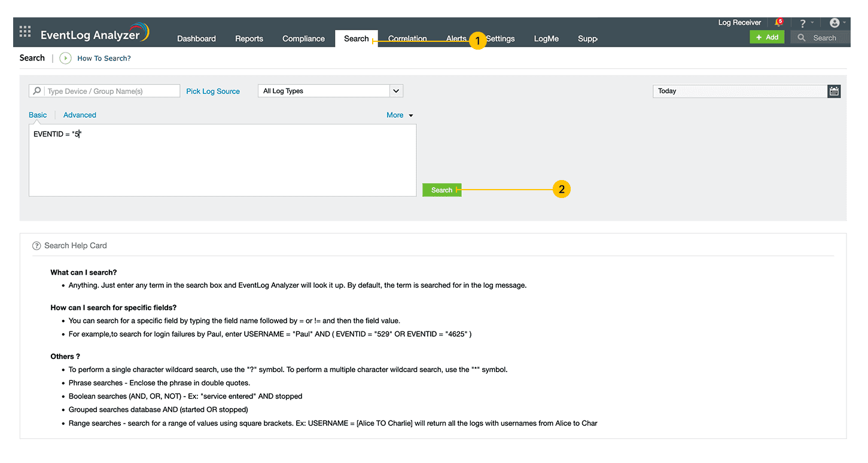Open the LogMe tab
This screenshot has width=868, height=463.
point(546,38)
